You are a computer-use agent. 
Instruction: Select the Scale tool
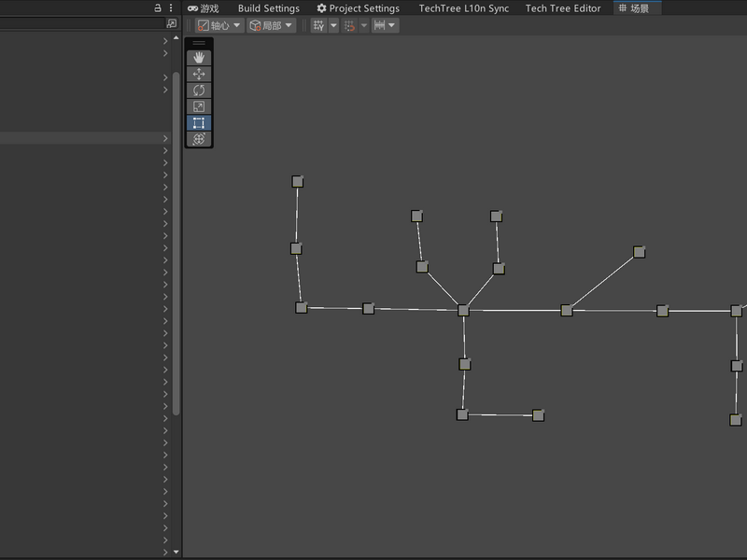click(x=199, y=106)
